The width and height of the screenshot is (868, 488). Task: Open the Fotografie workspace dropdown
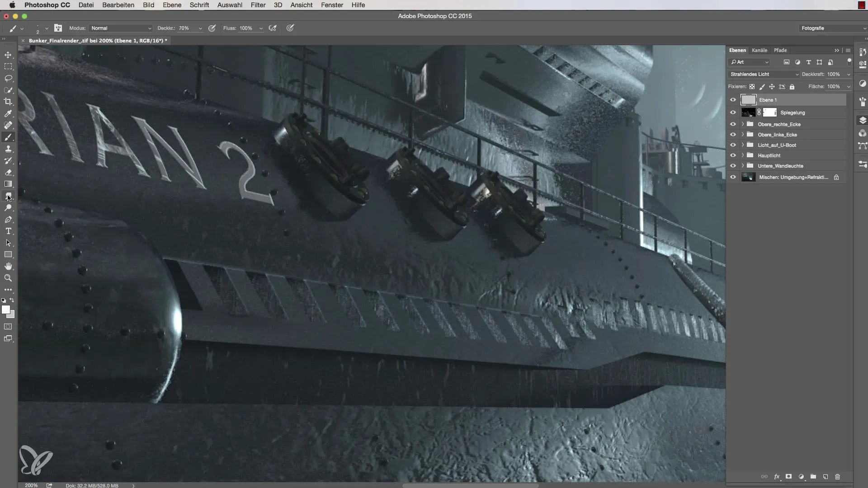pos(833,28)
